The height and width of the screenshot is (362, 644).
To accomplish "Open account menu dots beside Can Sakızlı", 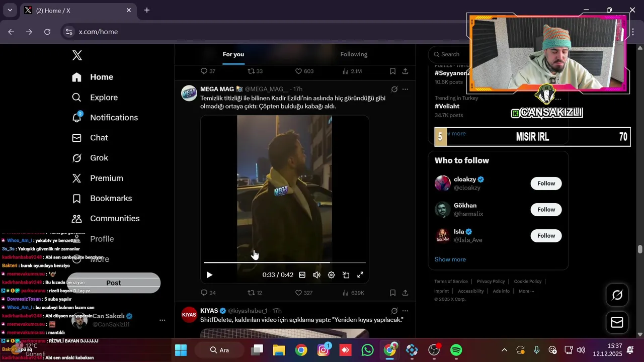I will [x=162, y=320].
